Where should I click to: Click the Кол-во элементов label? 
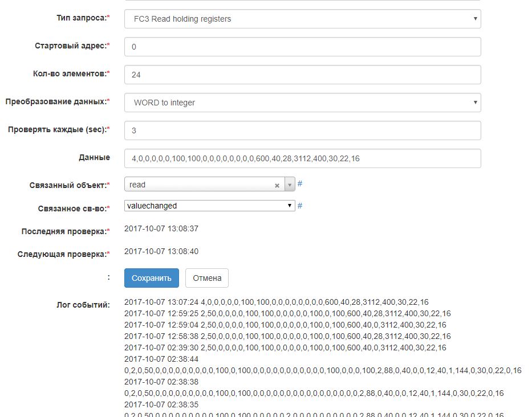point(71,73)
